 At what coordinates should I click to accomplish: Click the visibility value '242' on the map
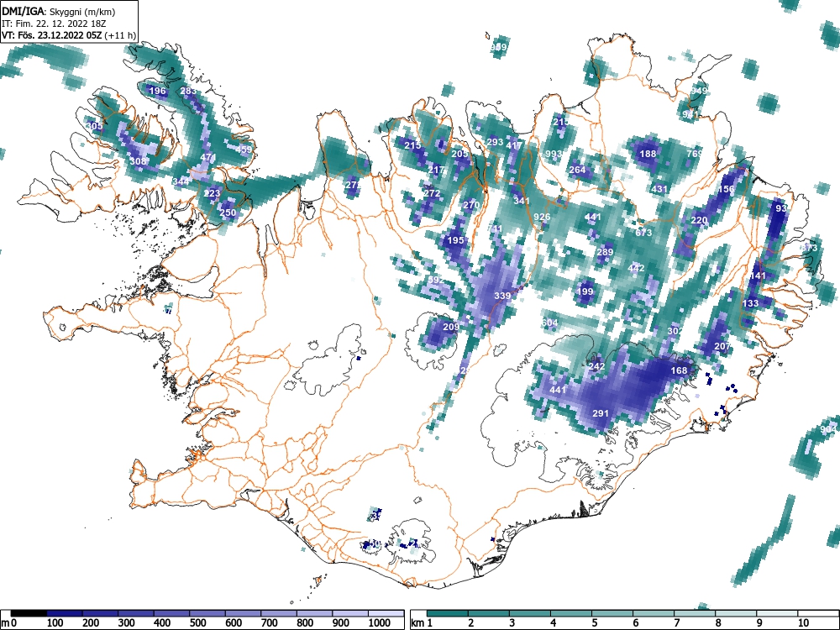click(596, 366)
